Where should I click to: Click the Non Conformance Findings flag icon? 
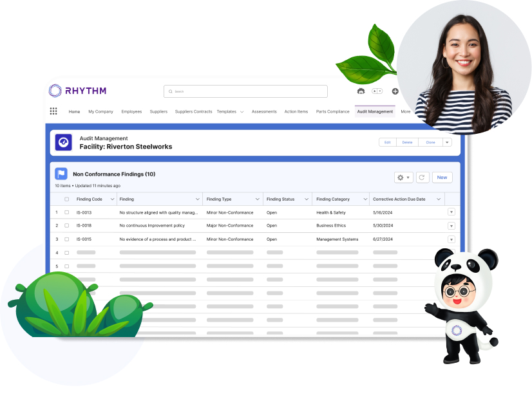click(61, 174)
